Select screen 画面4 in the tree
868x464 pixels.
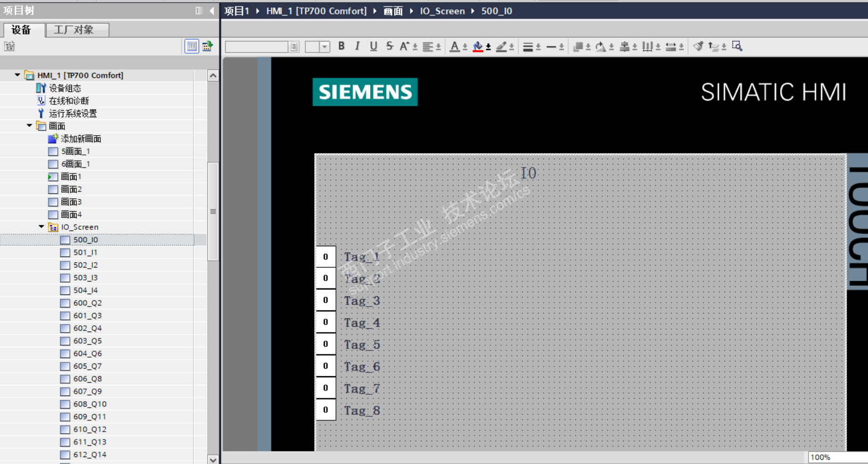71,214
